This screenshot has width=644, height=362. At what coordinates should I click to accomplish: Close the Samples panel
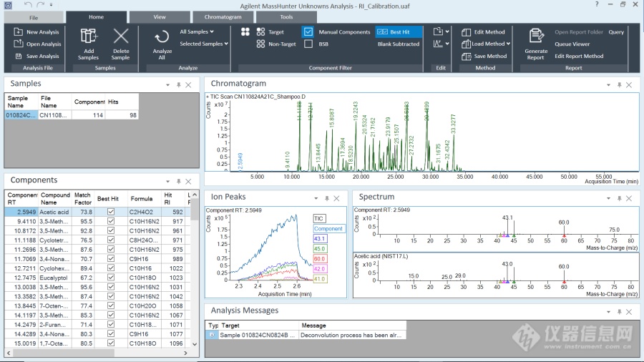click(188, 85)
